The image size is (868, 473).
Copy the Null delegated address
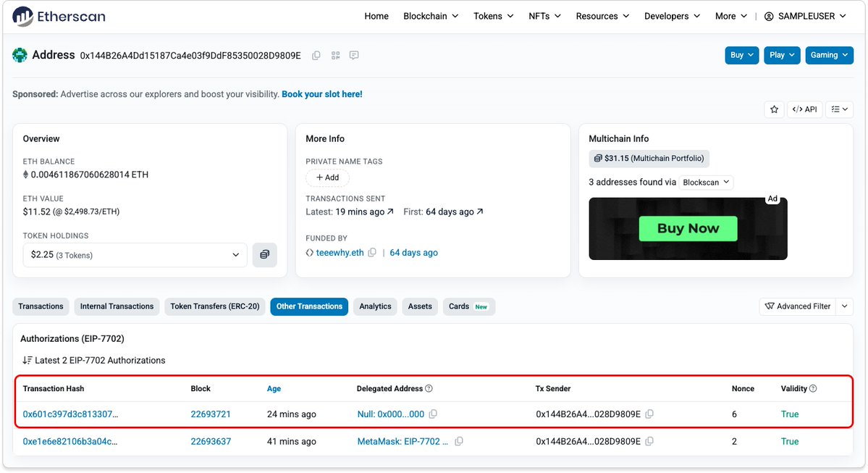pos(433,414)
